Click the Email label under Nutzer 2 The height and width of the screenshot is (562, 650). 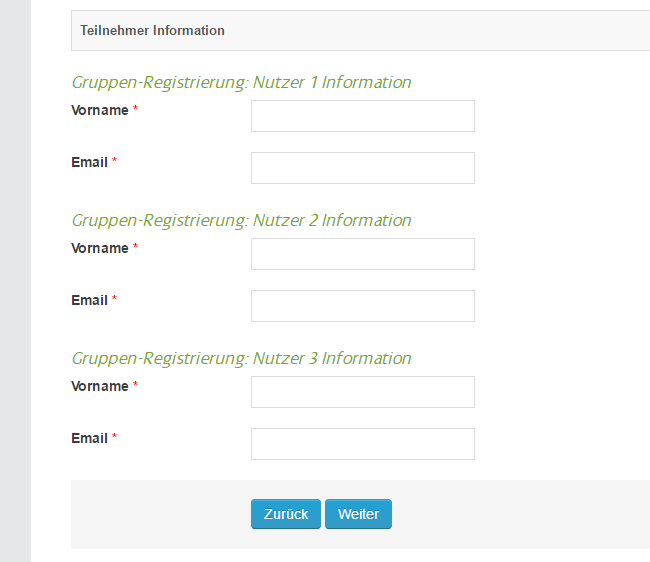(89, 300)
